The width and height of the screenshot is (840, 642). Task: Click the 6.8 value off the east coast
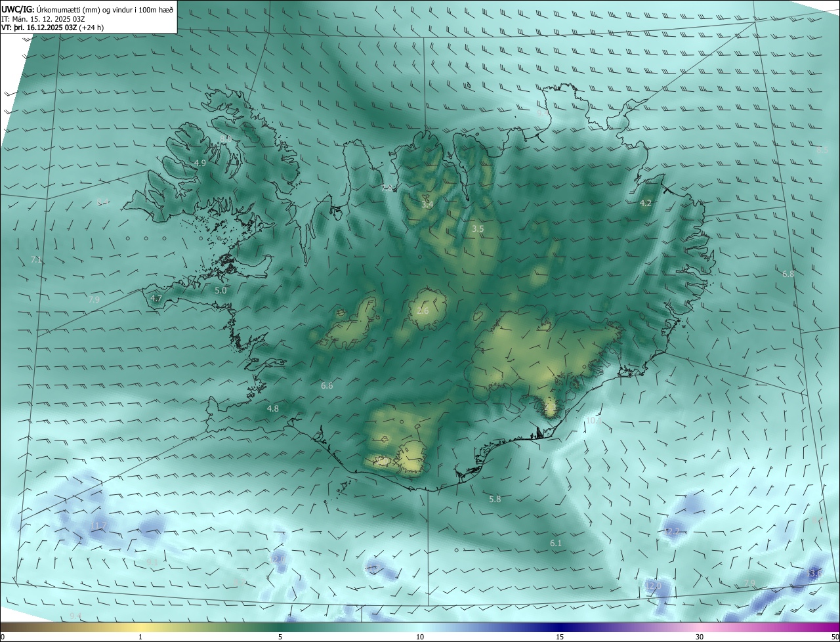tap(788, 274)
